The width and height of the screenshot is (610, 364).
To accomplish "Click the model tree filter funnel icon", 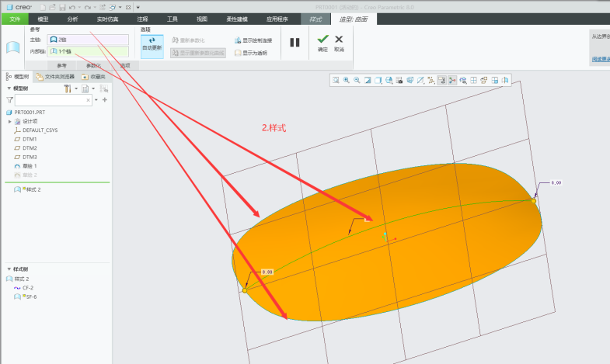I will [9, 100].
